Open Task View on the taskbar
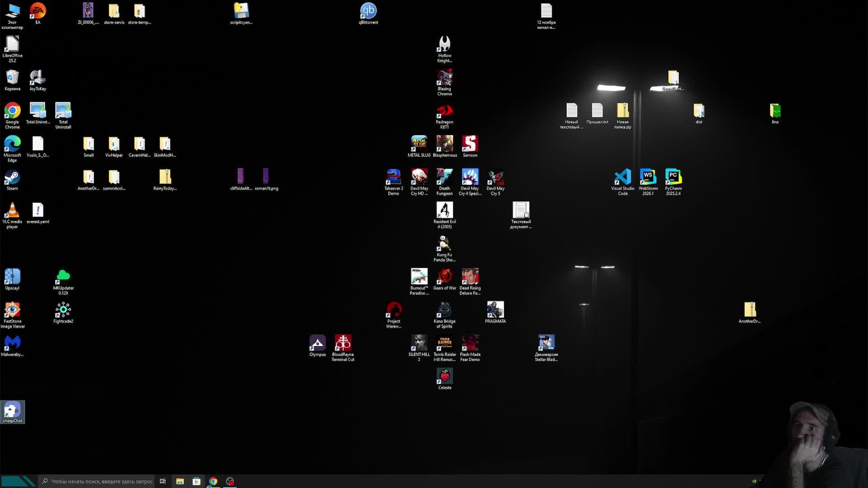The image size is (868, 488). click(163, 481)
